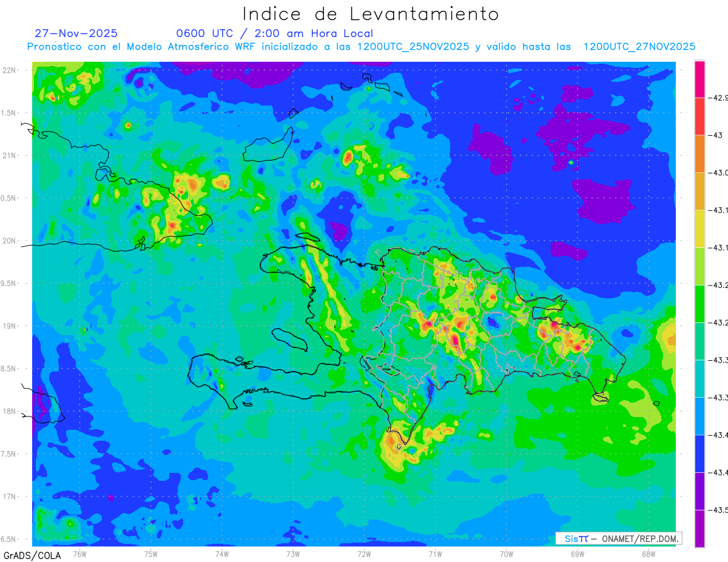
Task: Click the orange swatch in the color bar
Action: point(699,154)
